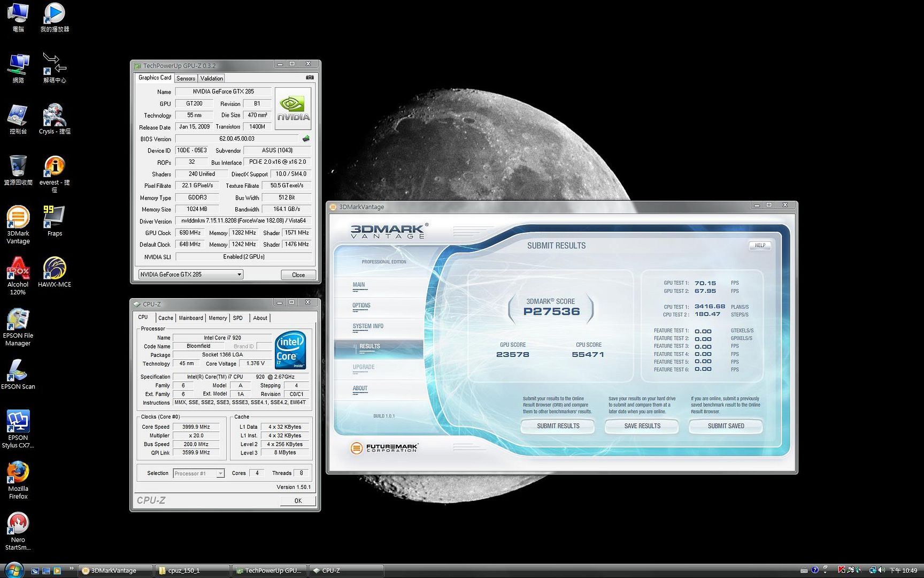The height and width of the screenshot is (578, 924).
Task: Click the SAVE RESULTS button
Action: (642, 426)
